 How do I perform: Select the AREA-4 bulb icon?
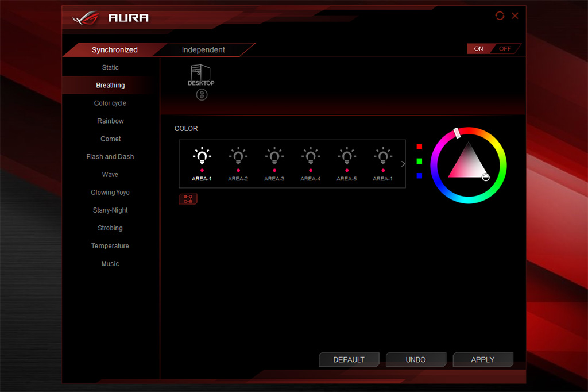(x=310, y=156)
